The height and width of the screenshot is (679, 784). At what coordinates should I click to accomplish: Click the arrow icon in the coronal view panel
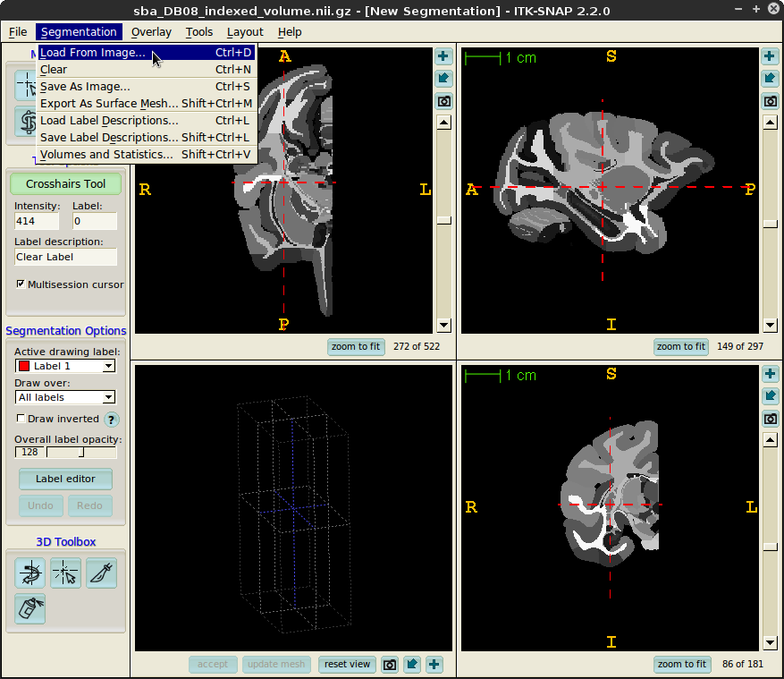770,395
